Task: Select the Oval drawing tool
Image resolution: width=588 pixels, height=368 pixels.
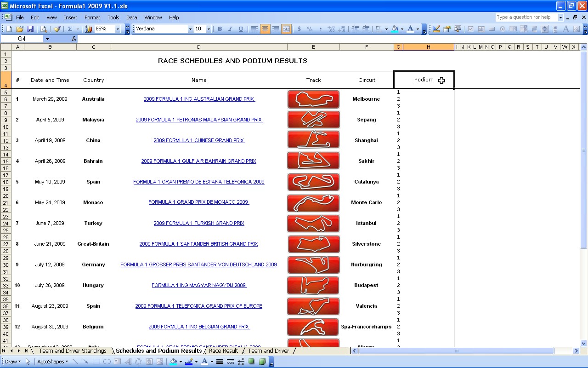Action: tap(107, 362)
